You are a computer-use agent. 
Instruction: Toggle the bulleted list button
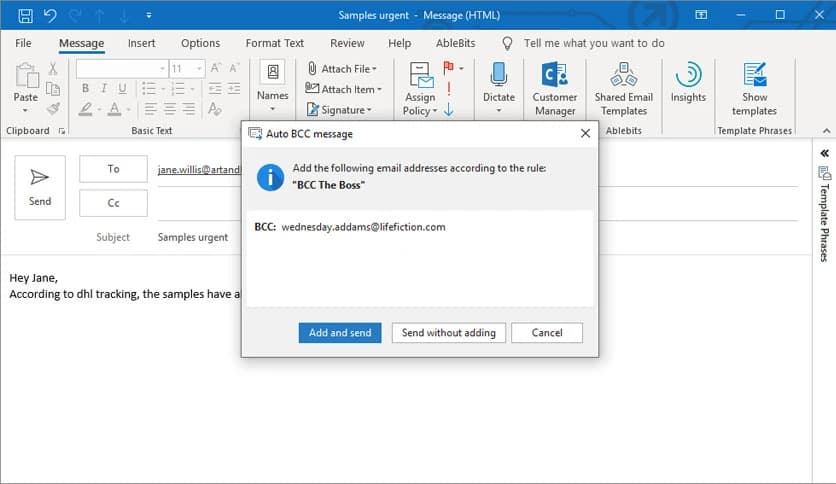pyautogui.click(x=149, y=88)
